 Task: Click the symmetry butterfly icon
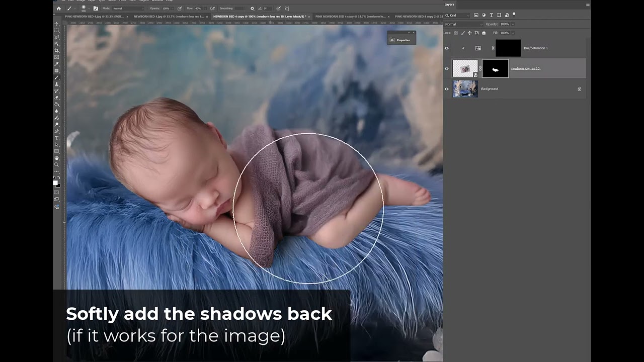coord(287,9)
